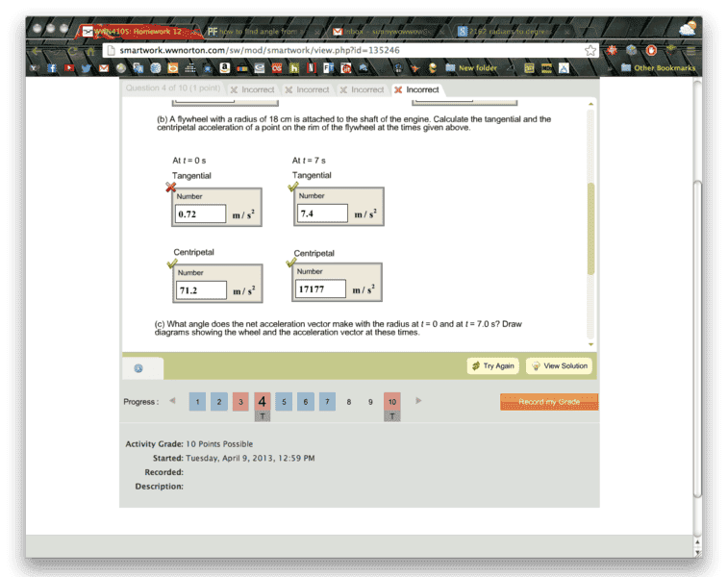Click the round blue icon tab
The height and width of the screenshot is (577, 728).
[138, 367]
